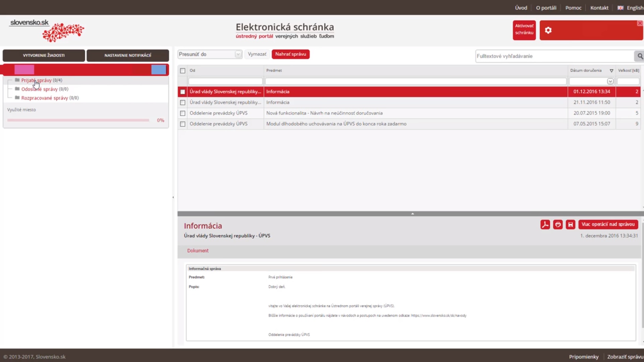Save the message using disk icon
The image size is (644, 362).
[x=571, y=225]
